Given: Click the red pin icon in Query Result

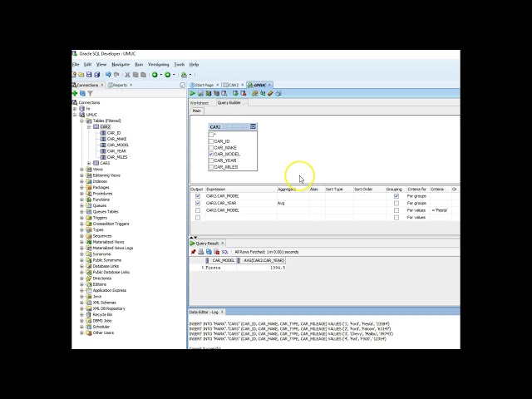Looking at the screenshot, I should 194,252.
